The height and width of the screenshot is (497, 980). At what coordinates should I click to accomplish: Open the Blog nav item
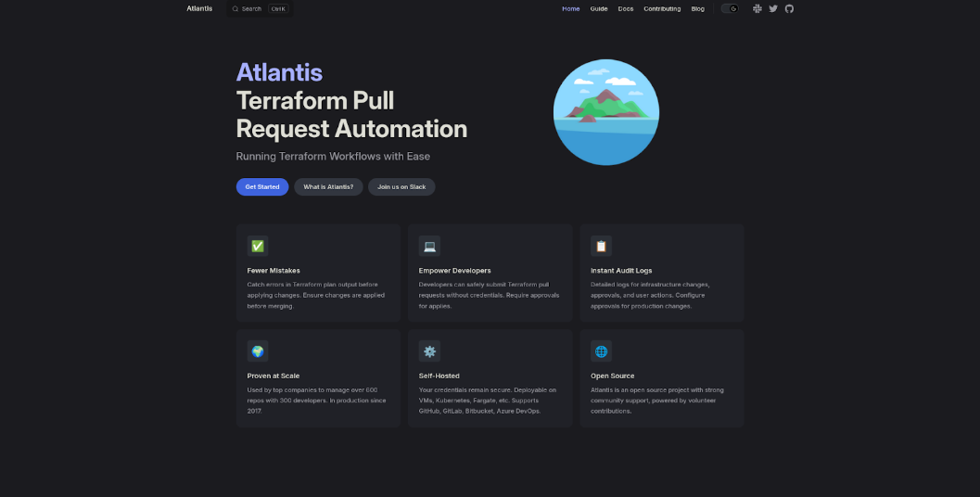(697, 8)
